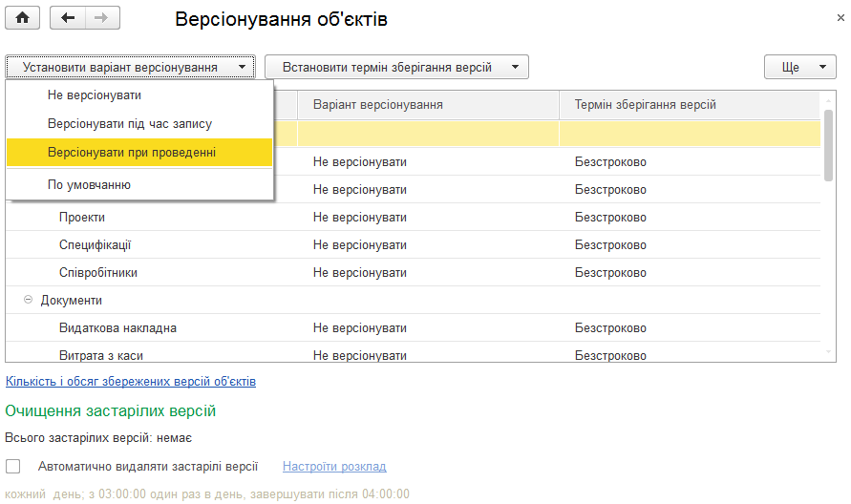The width and height of the screenshot is (851, 504).
Task: Choose По умовчанню menu option
Action: click(x=139, y=185)
